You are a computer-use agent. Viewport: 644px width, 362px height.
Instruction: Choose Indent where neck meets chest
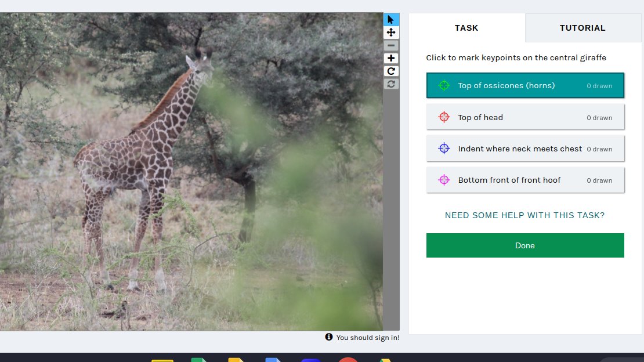pos(525,149)
